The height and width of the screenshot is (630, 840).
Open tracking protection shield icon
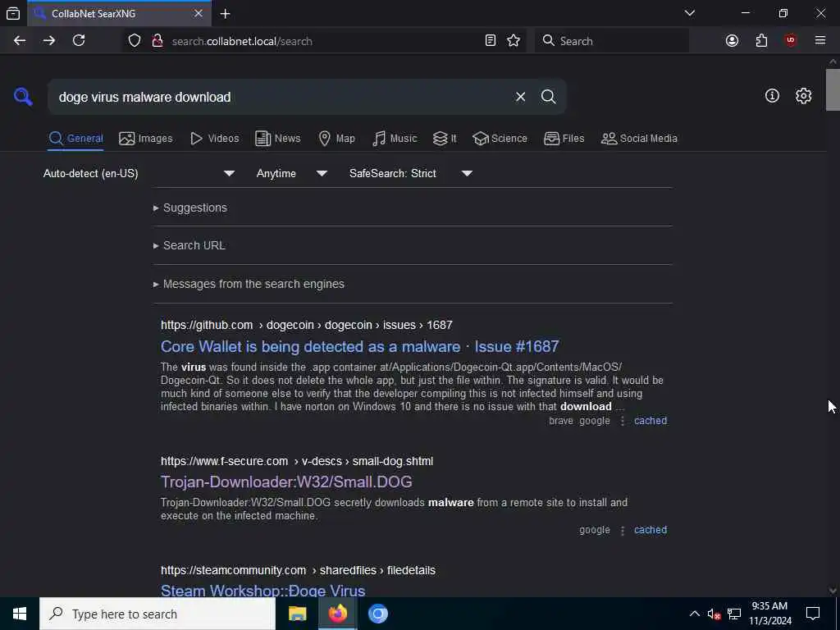135,41
